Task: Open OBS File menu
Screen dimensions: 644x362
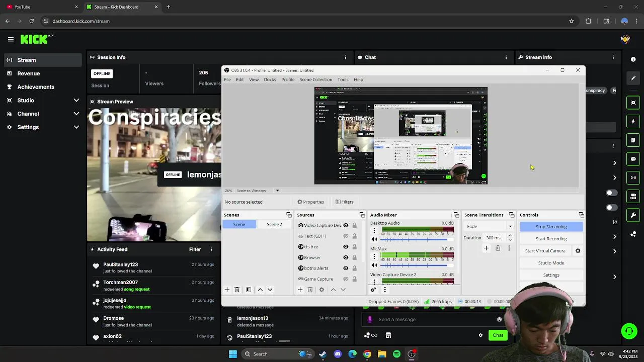Action: click(x=227, y=79)
